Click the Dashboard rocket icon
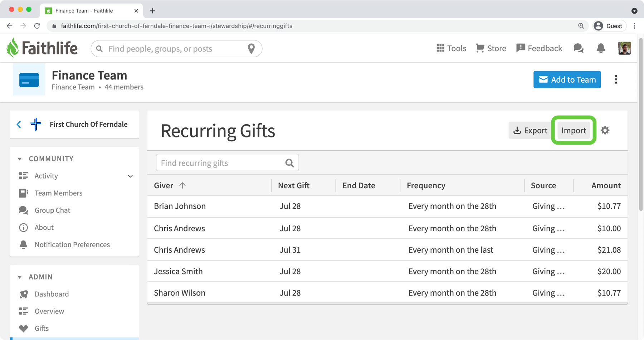644x340 pixels. (x=24, y=294)
